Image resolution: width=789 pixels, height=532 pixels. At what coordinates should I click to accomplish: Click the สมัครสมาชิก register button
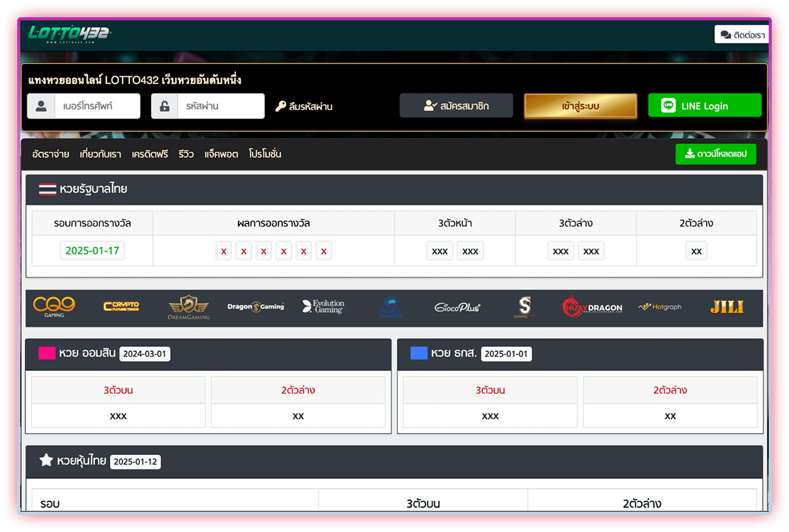coord(456,106)
